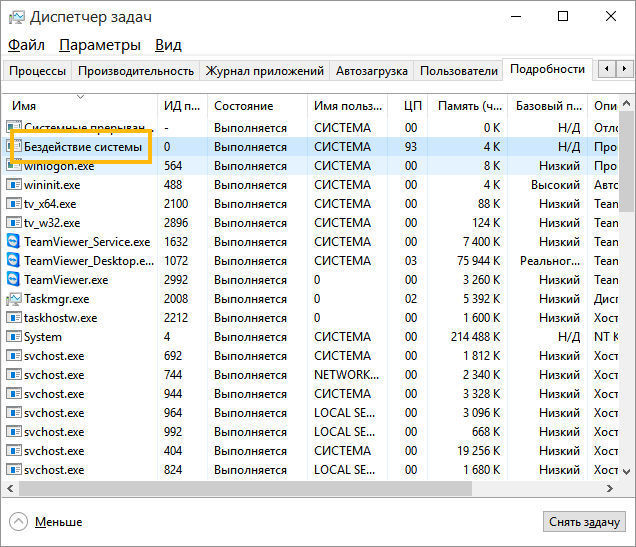Open the Вид menu
This screenshot has width=636, height=547.
pos(168,45)
